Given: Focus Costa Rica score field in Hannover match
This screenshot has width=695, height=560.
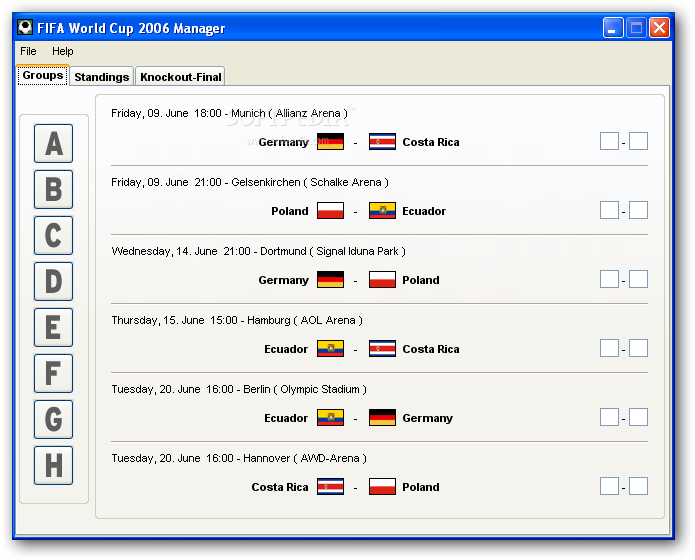Looking at the screenshot, I should coord(609,486).
